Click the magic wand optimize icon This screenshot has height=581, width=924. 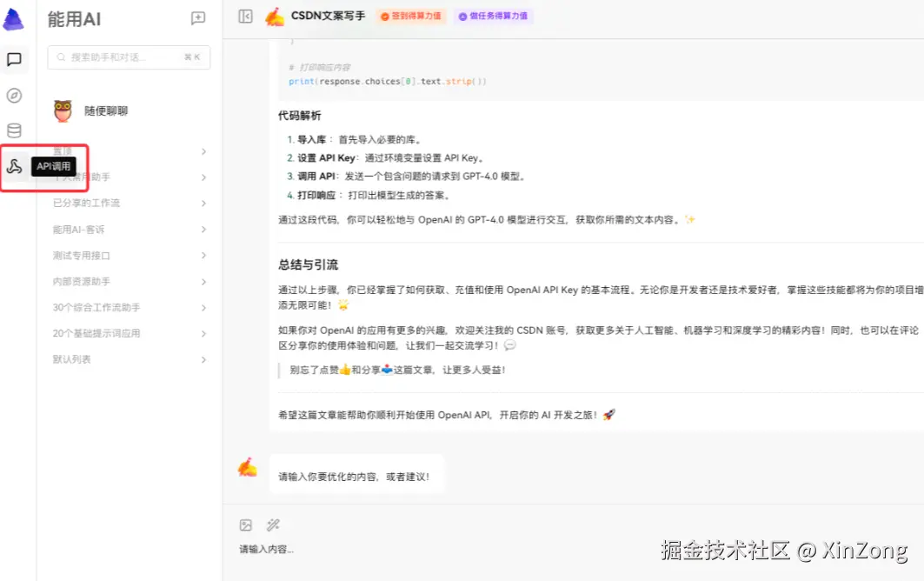273,525
